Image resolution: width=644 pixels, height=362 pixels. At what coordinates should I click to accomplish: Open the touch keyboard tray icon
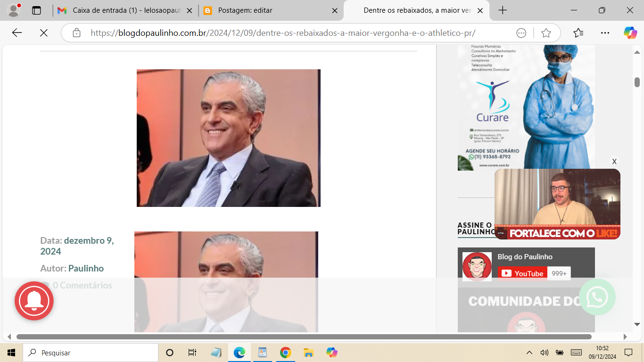point(576,353)
